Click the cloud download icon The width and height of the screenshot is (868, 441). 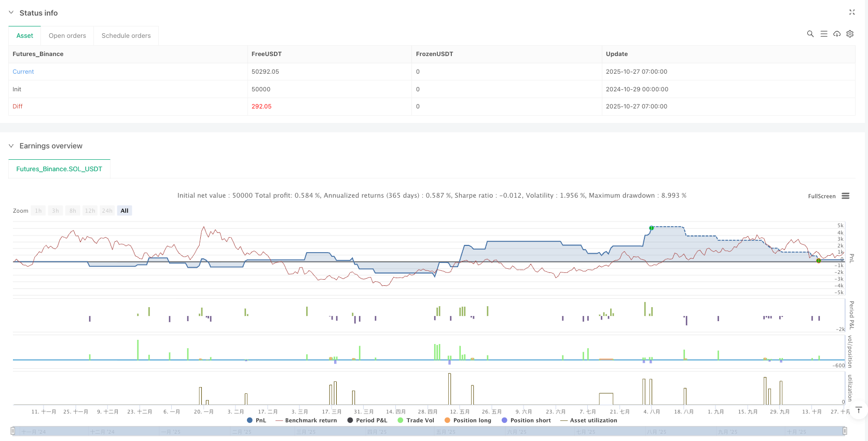[837, 34]
